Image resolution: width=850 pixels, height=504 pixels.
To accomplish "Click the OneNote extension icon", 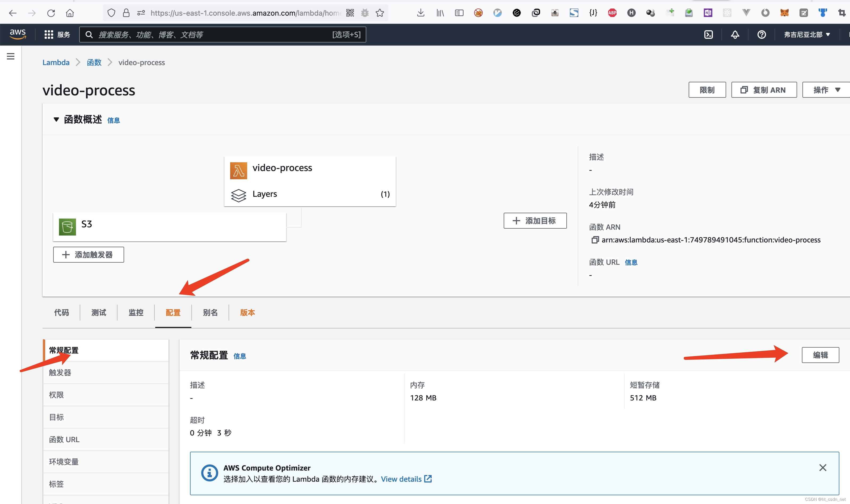I will tap(708, 13).
